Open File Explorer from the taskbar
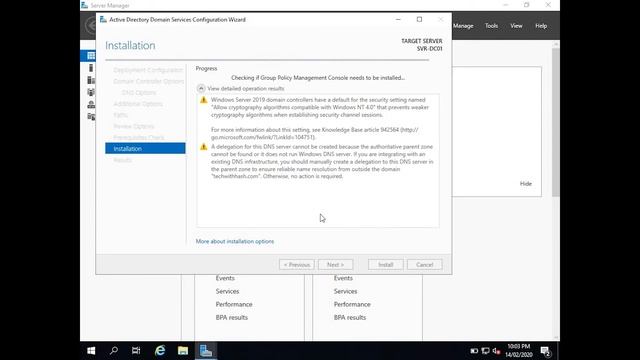This screenshot has width=640, height=360. 183,351
